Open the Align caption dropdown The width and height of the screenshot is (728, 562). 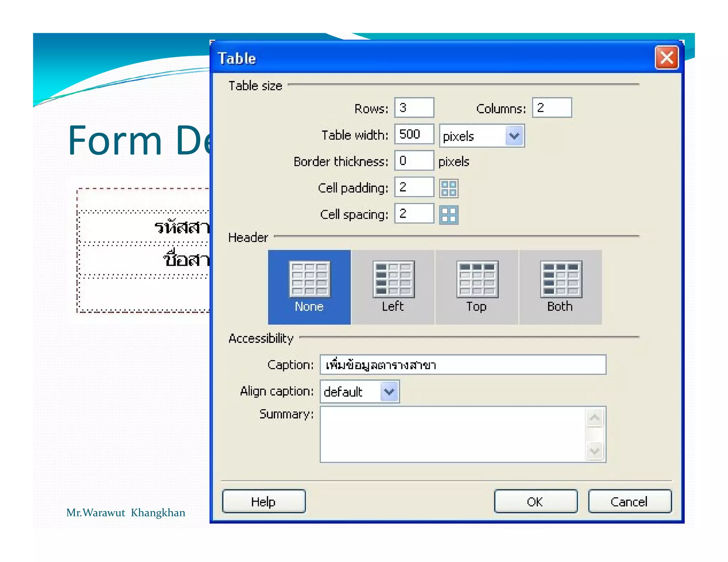tap(360, 391)
